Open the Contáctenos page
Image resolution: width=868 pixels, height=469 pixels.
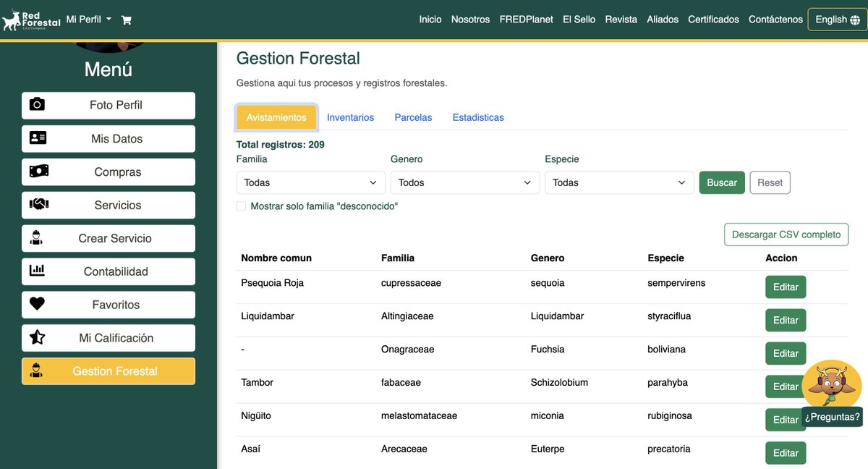tap(775, 20)
